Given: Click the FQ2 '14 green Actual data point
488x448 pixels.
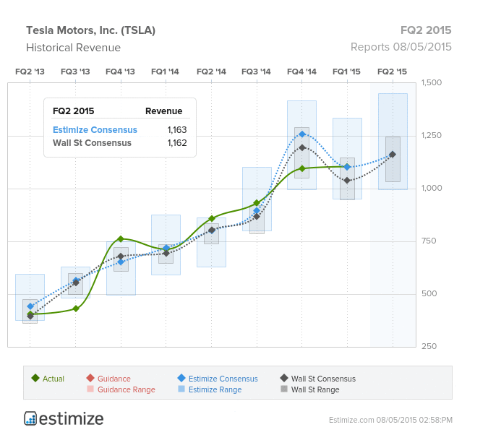Looking at the screenshot, I should tap(212, 219).
